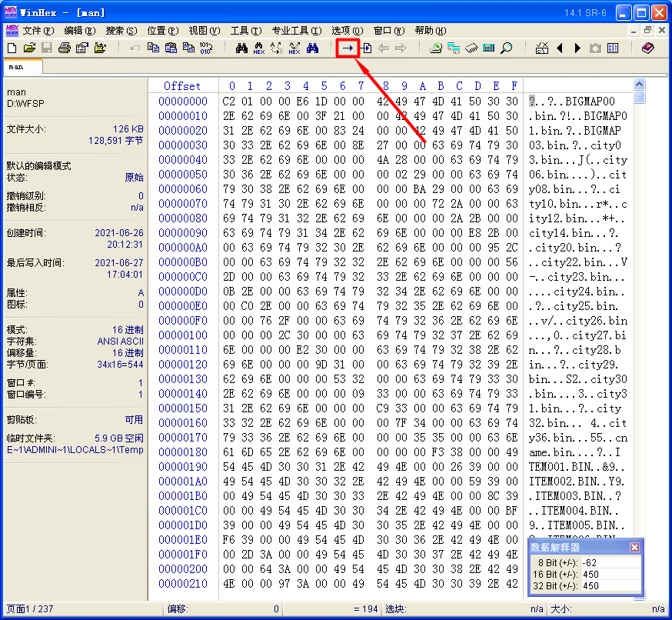Open the 专业工具 (Specialist Tools) menu
This screenshot has width=672, height=620.
[295, 31]
